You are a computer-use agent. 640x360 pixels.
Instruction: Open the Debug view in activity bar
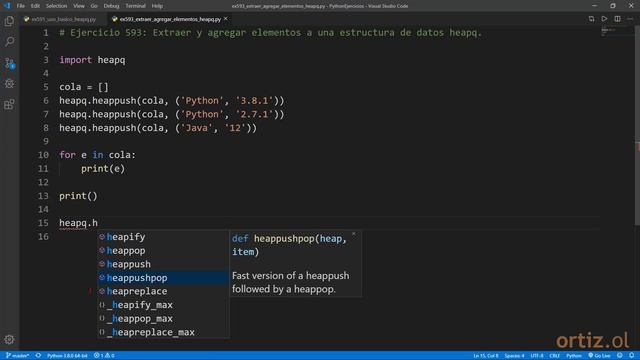click(x=9, y=83)
